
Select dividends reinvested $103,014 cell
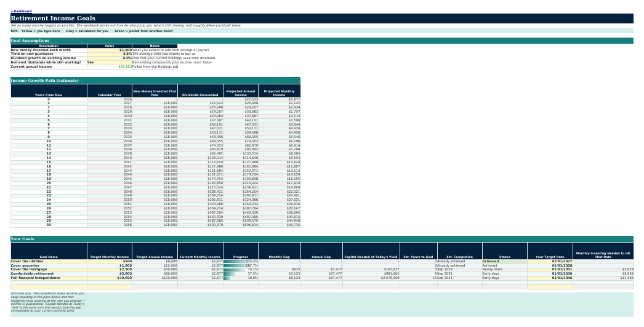[201, 158]
